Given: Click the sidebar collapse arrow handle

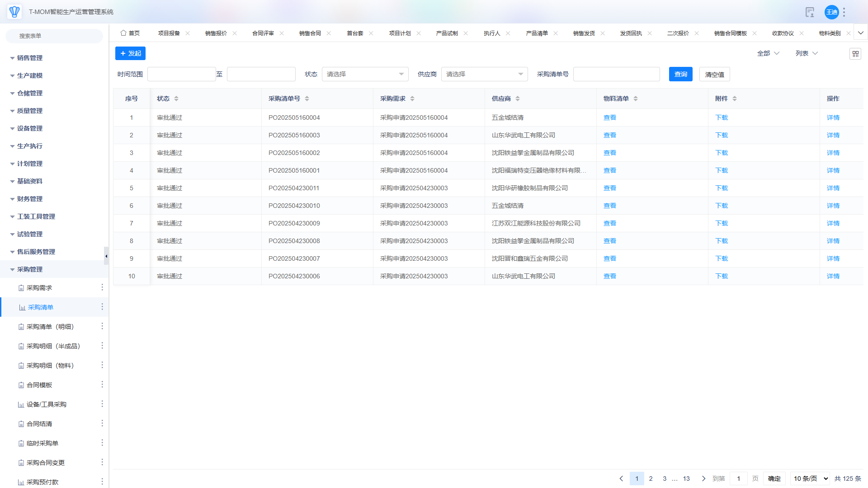Looking at the screenshot, I should tap(106, 256).
